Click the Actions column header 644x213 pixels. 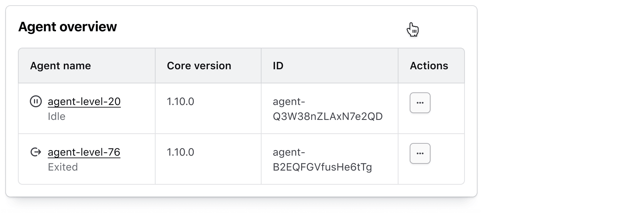click(x=429, y=66)
